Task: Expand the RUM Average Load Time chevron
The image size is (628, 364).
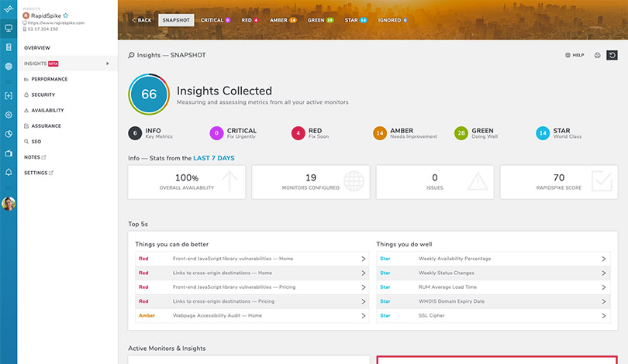Action: click(603, 287)
